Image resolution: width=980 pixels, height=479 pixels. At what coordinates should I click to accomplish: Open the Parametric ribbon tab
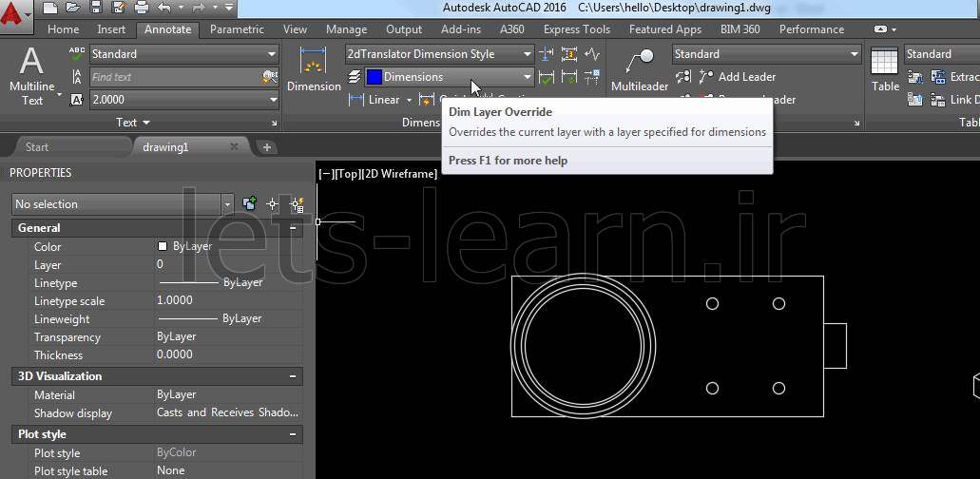coord(237,29)
